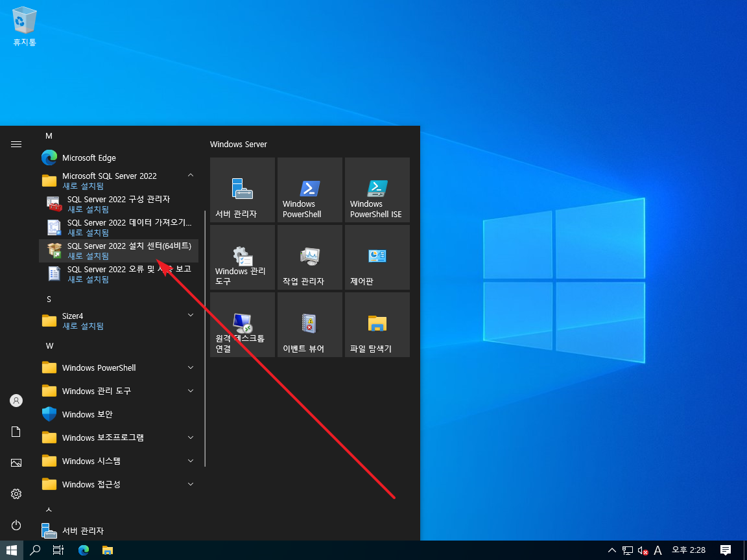Expand the Start menu hamburger button
Image resolution: width=747 pixels, height=560 pixels.
[x=16, y=145]
